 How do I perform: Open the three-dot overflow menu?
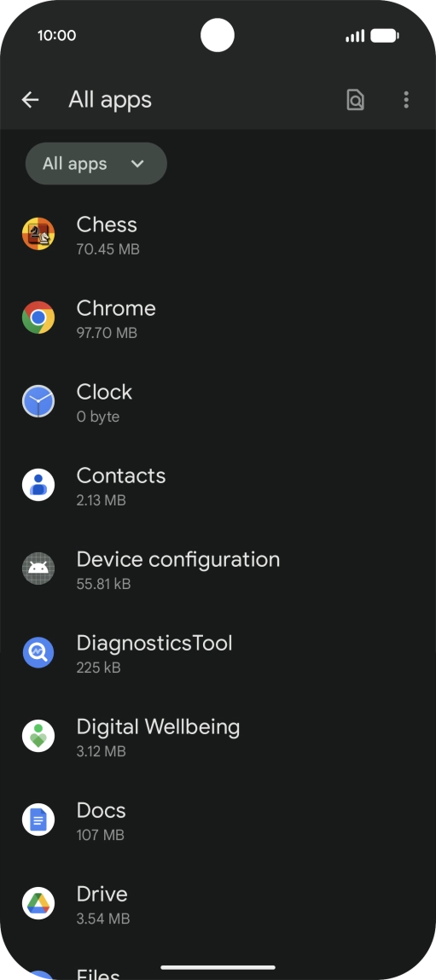pyautogui.click(x=406, y=99)
